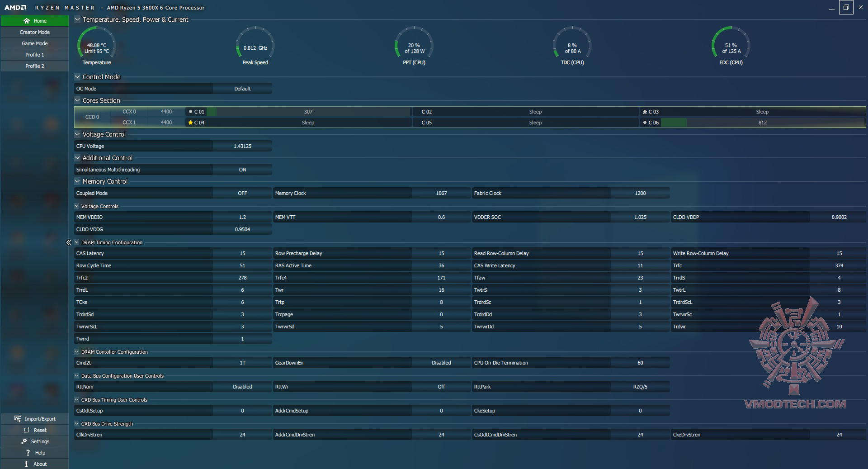
Task: Click the Memory Clock value 1067
Action: pyautogui.click(x=441, y=193)
